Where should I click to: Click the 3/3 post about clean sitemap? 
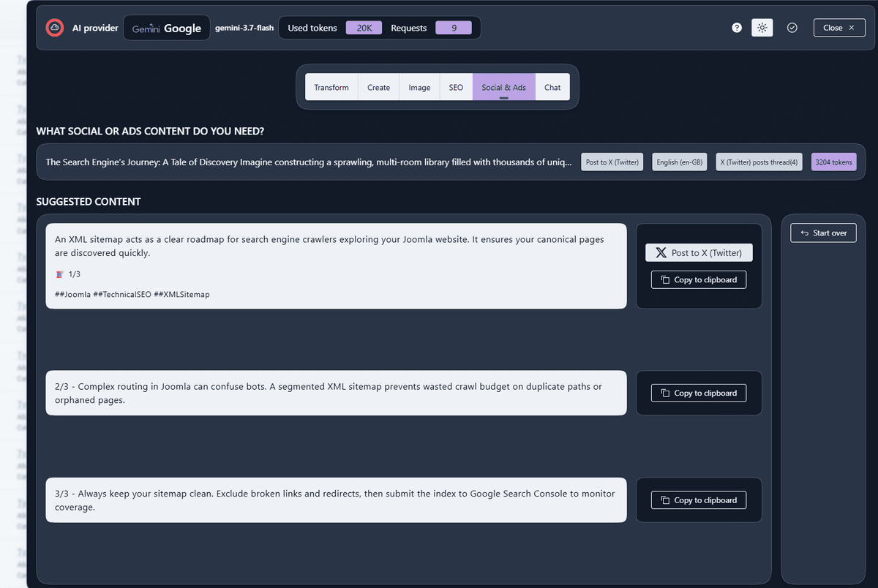tap(336, 500)
